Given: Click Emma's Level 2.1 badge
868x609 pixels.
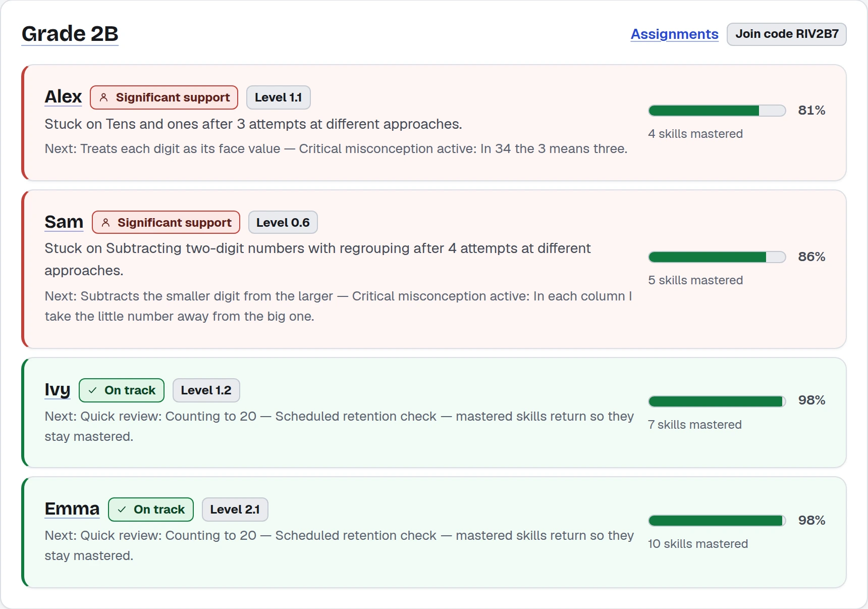Looking at the screenshot, I should point(235,510).
